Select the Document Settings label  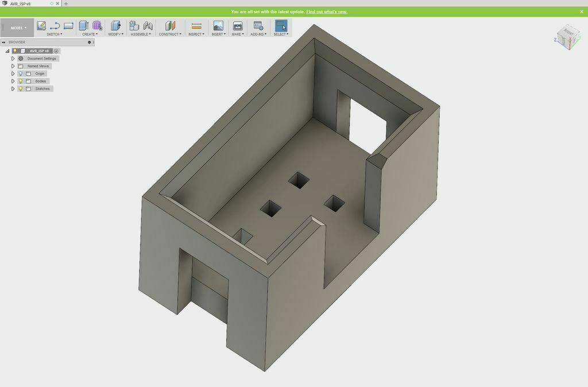(x=41, y=59)
